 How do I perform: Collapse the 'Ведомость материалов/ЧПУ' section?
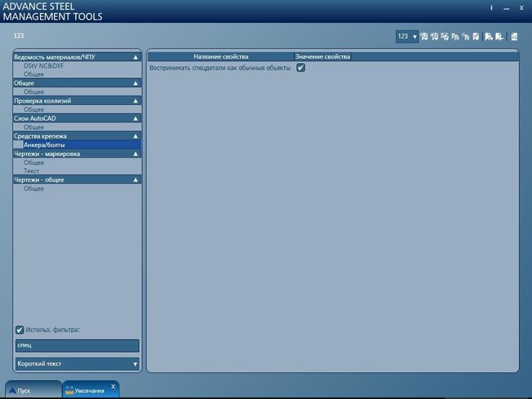135,57
